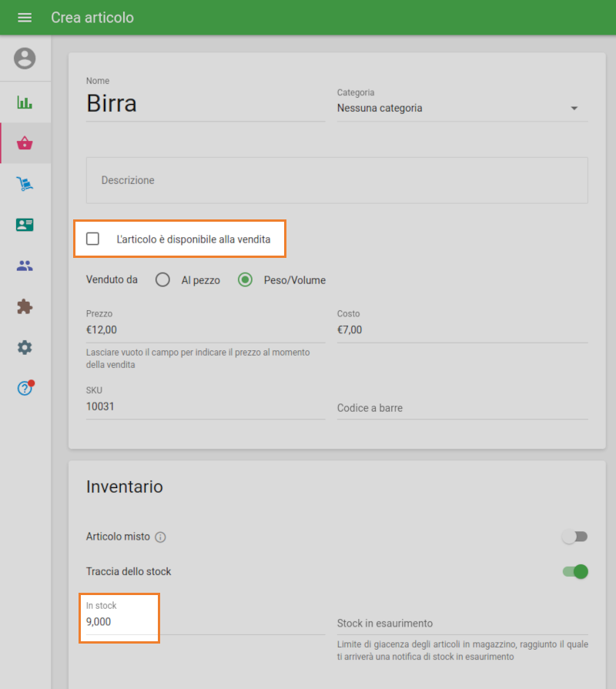Viewport: 616px width, 689px height.
Task: Select the Items shopping bag icon
Action: click(x=25, y=143)
